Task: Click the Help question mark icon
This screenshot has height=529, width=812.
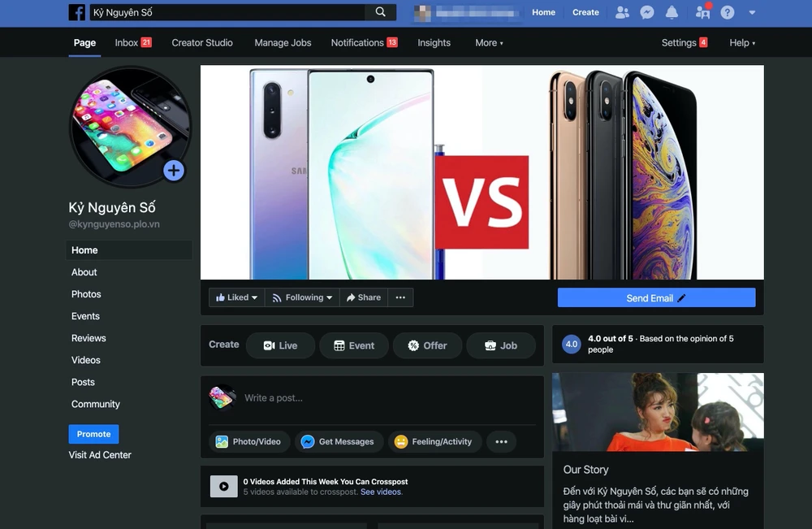Action: click(x=728, y=12)
